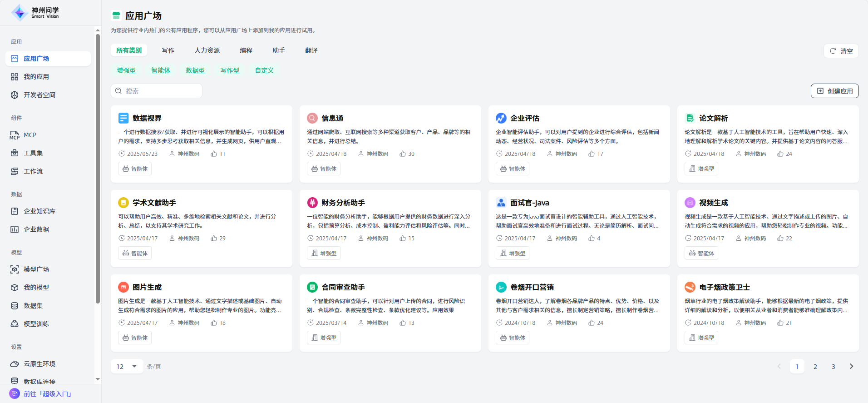Open MCP from the sidebar icon
This screenshot has height=403, width=868.
pos(15,135)
